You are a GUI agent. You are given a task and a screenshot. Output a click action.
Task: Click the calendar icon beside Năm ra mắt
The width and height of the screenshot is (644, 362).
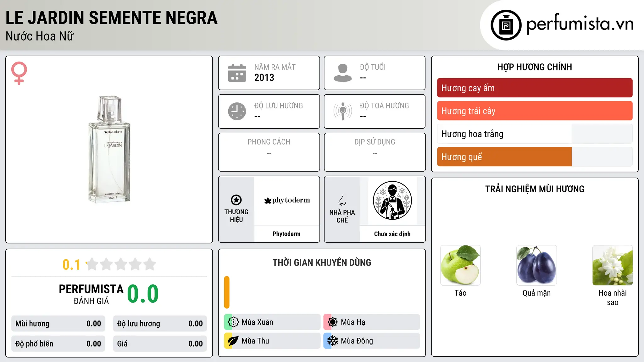237,73
